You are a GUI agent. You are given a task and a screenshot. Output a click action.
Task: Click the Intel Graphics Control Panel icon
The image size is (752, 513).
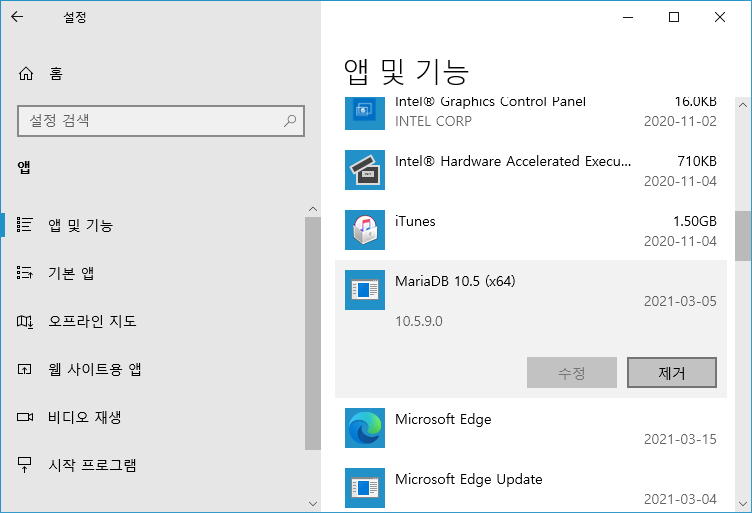(x=365, y=113)
